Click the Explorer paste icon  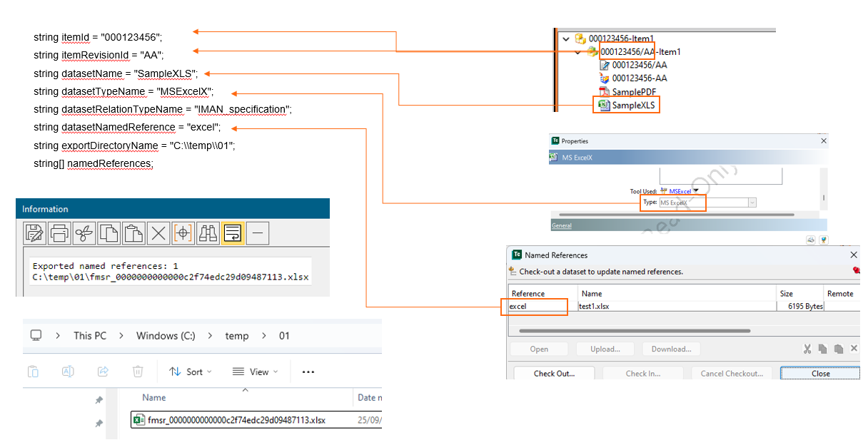(x=33, y=372)
